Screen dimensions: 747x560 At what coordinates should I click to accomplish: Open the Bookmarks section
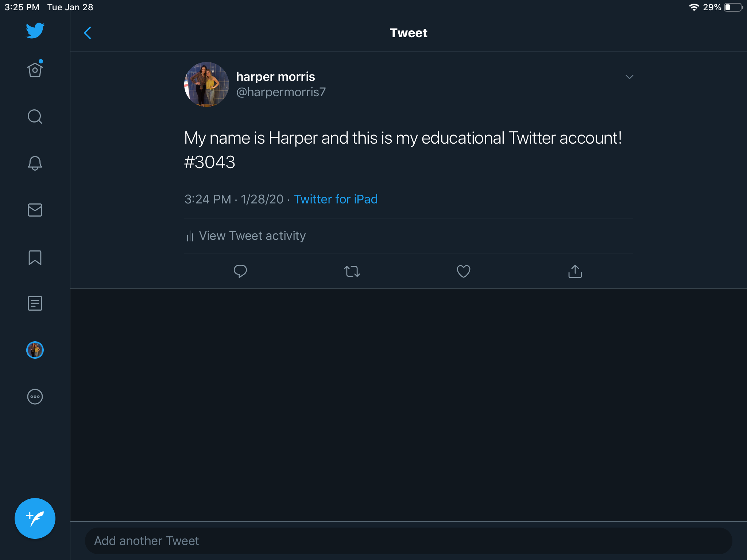click(35, 257)
